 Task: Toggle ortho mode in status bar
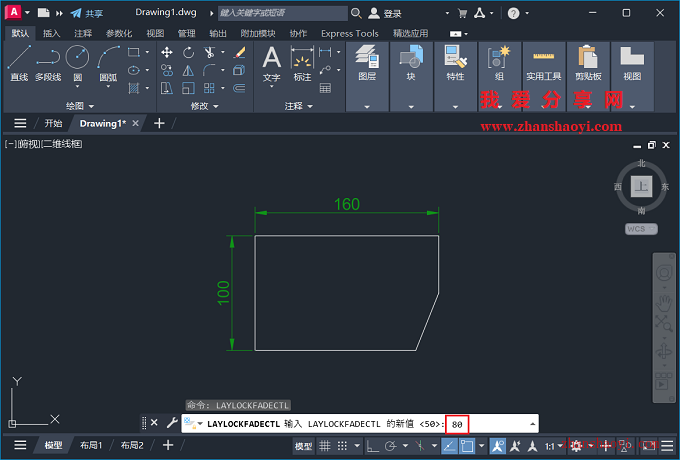point(373,446)
